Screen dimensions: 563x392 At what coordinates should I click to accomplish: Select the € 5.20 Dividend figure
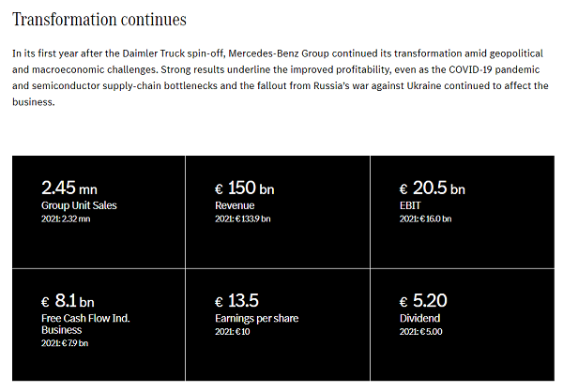pyautogui.click(x=421, y=302)
